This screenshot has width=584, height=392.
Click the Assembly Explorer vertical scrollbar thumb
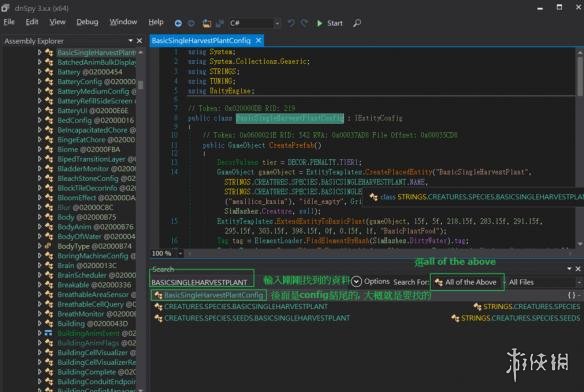point(140,85)
